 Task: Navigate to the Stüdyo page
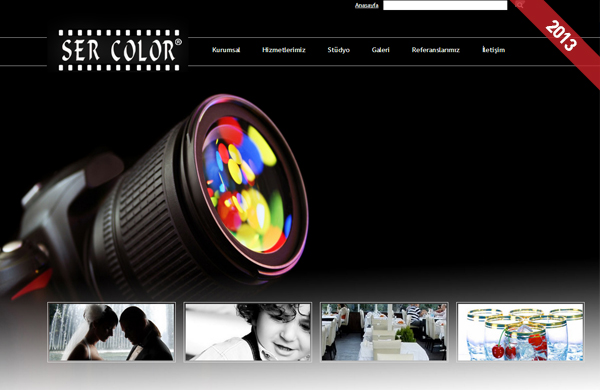339,50
